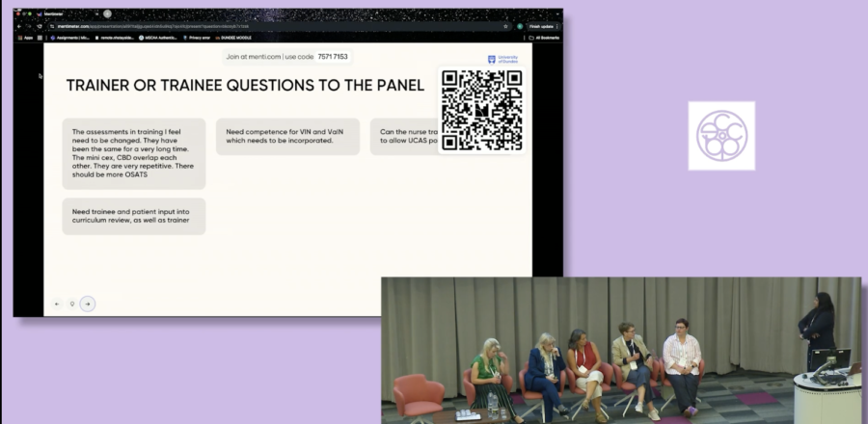This screenshot has height=424, width=868.
Task: Select the VIN and VaIN competence card
Action: tap(287, 136)
